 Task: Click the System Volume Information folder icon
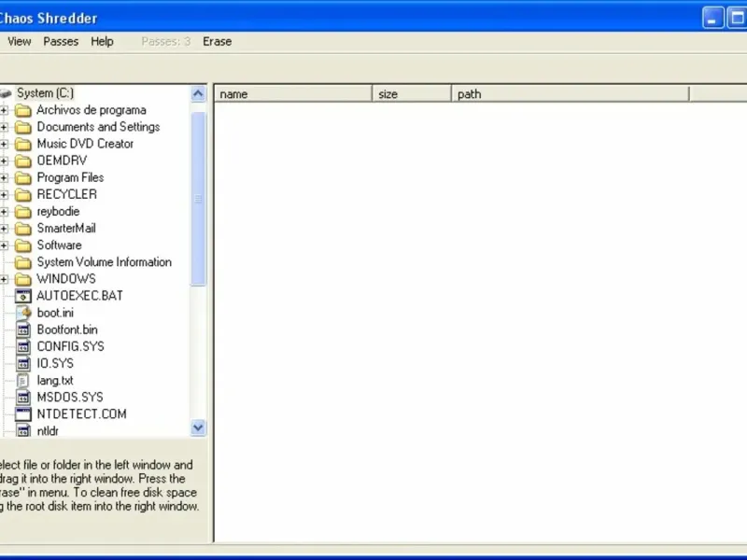(x=22, y=263)
